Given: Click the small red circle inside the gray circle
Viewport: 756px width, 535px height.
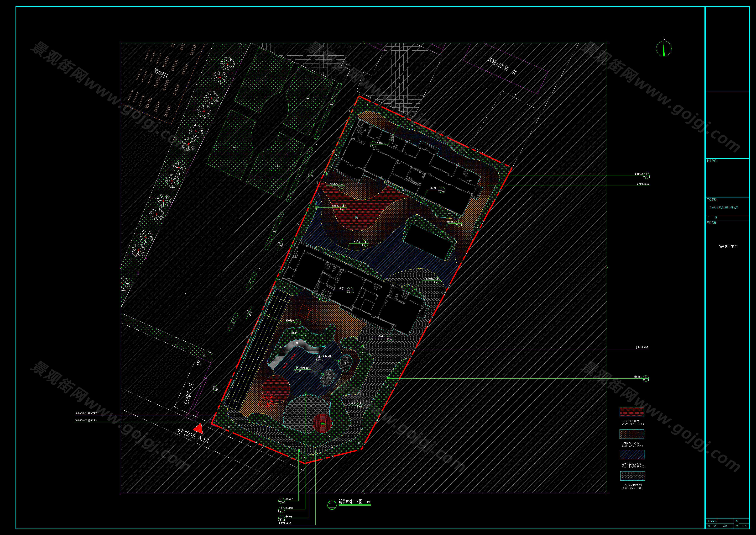Looking at the screenshot, I should [322, 423].
